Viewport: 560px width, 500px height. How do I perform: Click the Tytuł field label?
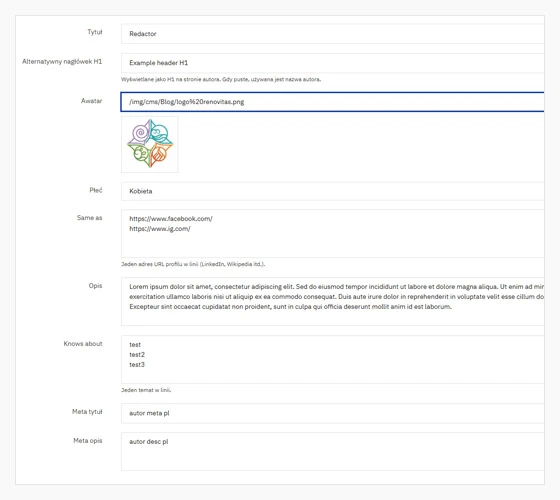tap(95, 32)
